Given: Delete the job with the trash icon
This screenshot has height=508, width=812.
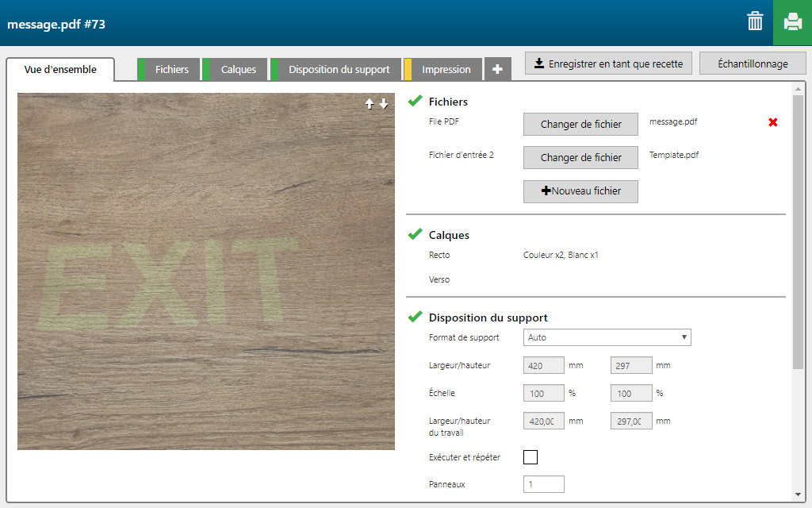Looking at the screenshot, I should [755, 21].
